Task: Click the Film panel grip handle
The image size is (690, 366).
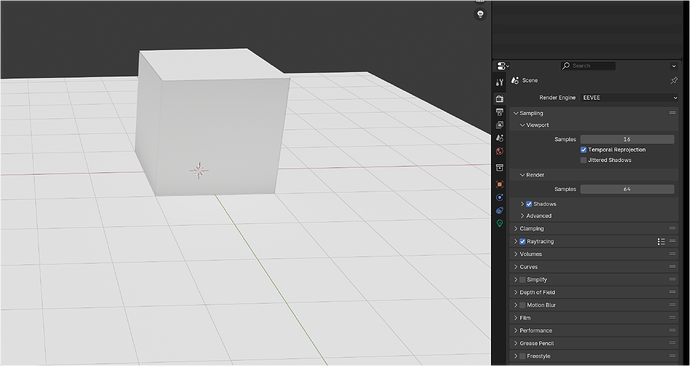Action: (672, 318)
